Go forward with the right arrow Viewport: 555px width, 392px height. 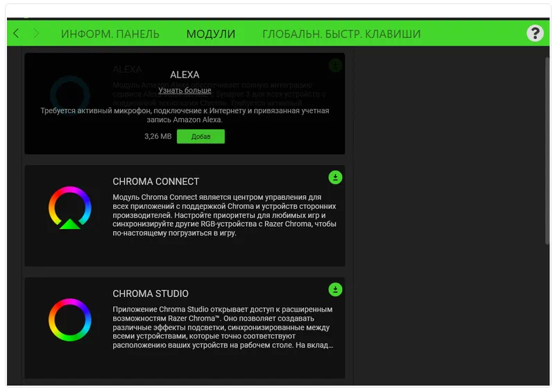[x=36, y=33]
